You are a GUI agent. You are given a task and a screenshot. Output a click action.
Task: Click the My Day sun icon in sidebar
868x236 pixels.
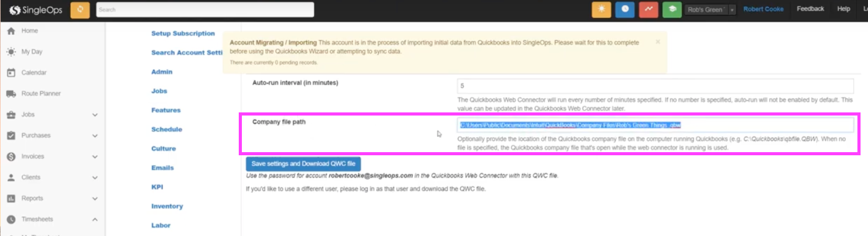pos(11,52)
